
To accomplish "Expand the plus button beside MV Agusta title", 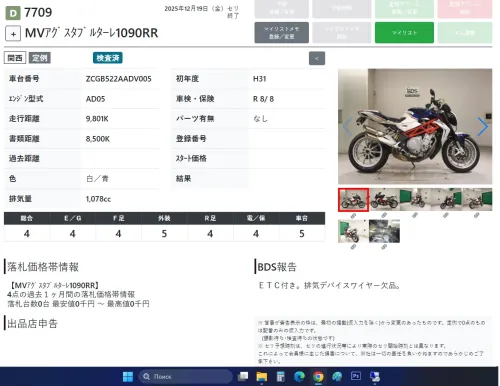I will [13, 34].
